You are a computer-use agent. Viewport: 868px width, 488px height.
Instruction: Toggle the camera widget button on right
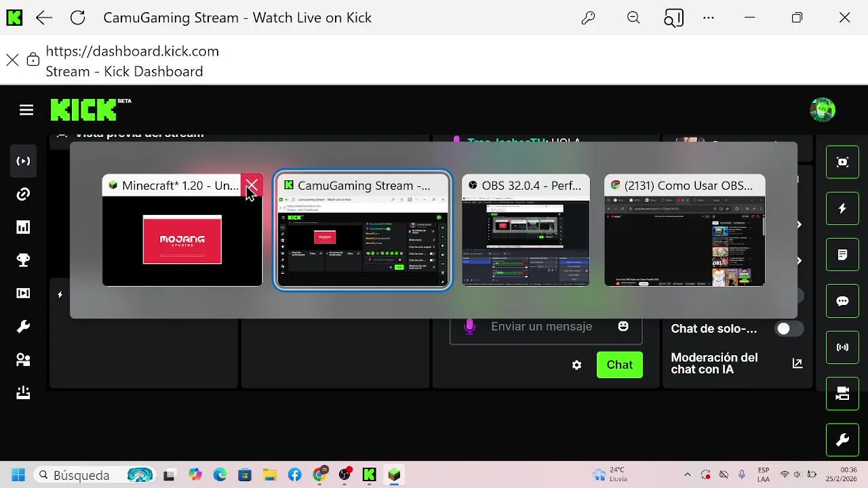[x=842, y=394]
